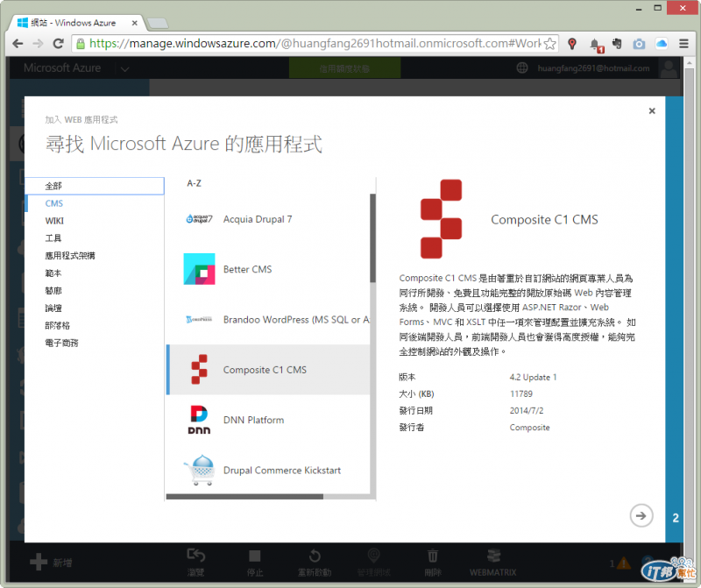Close the app gallery dialog
701x588 pixels.
pos(652,111)
